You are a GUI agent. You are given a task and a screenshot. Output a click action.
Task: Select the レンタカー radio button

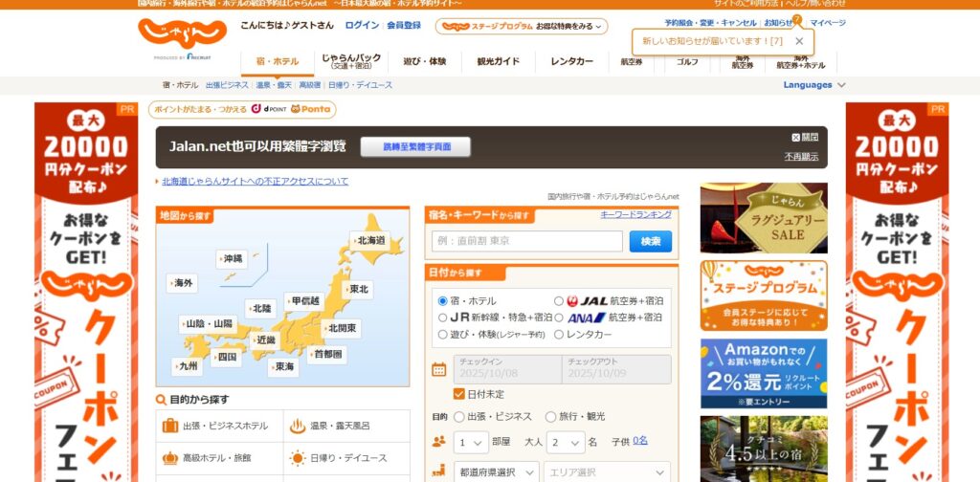tap(559, 335)
